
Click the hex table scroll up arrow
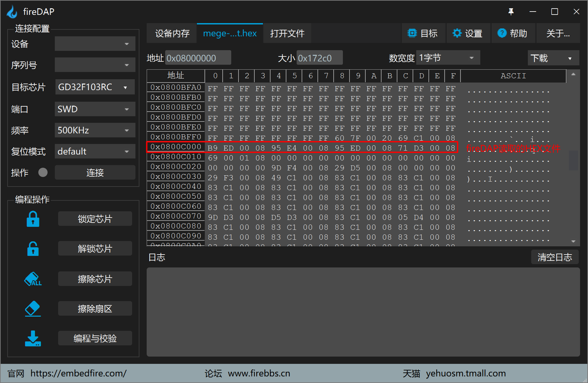click(x=573, y=74)
